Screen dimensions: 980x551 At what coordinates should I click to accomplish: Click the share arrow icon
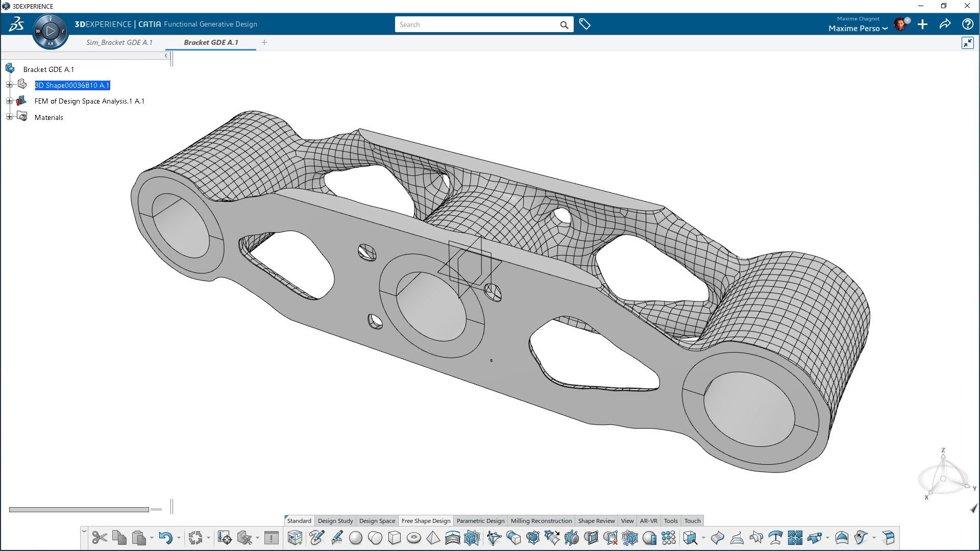945,24
